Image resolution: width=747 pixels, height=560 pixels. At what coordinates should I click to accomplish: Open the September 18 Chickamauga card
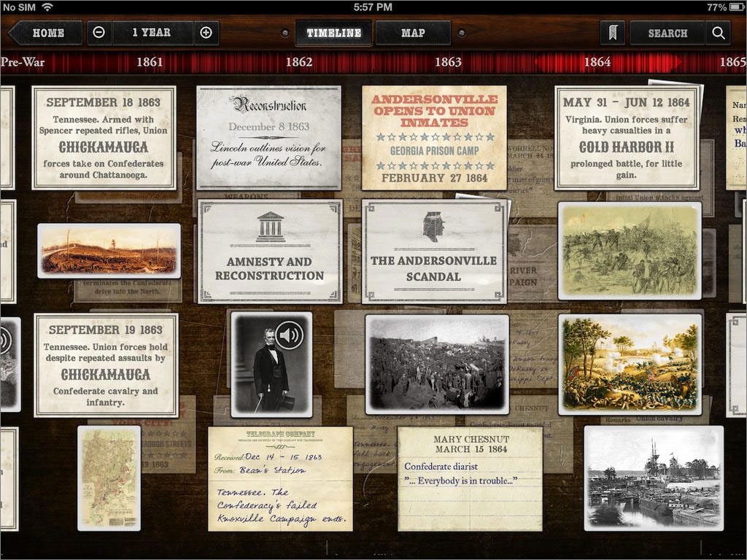[x=104, y=138]
